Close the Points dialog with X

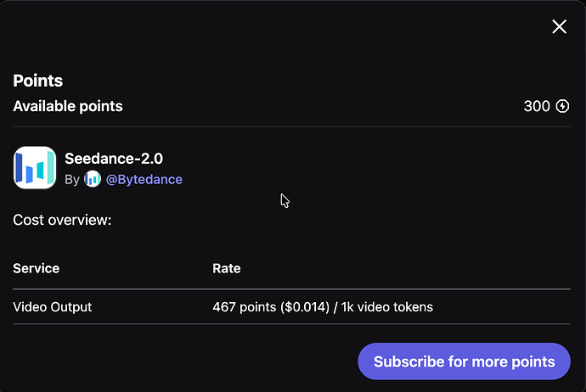tap(559, 26)
